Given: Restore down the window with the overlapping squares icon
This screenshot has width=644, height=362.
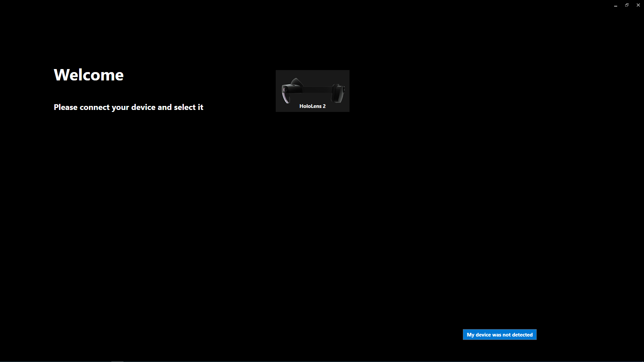Looking at the screenshot, I should coord(627,5).
